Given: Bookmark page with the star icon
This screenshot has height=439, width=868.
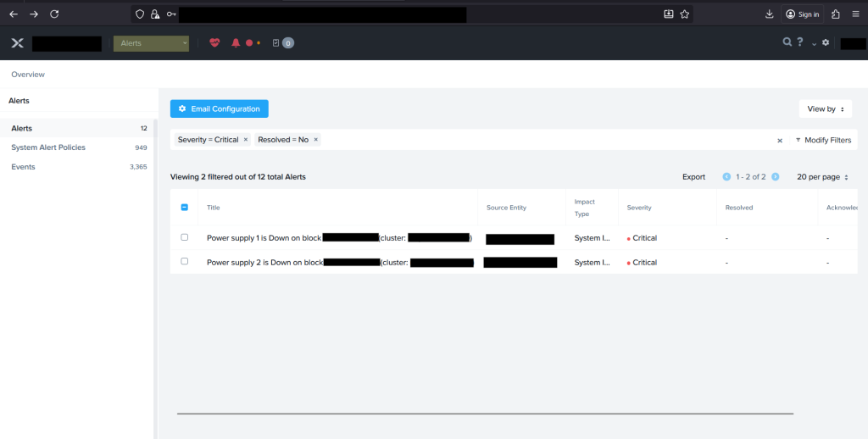Looking at the screenshot, I should [685, 14].
